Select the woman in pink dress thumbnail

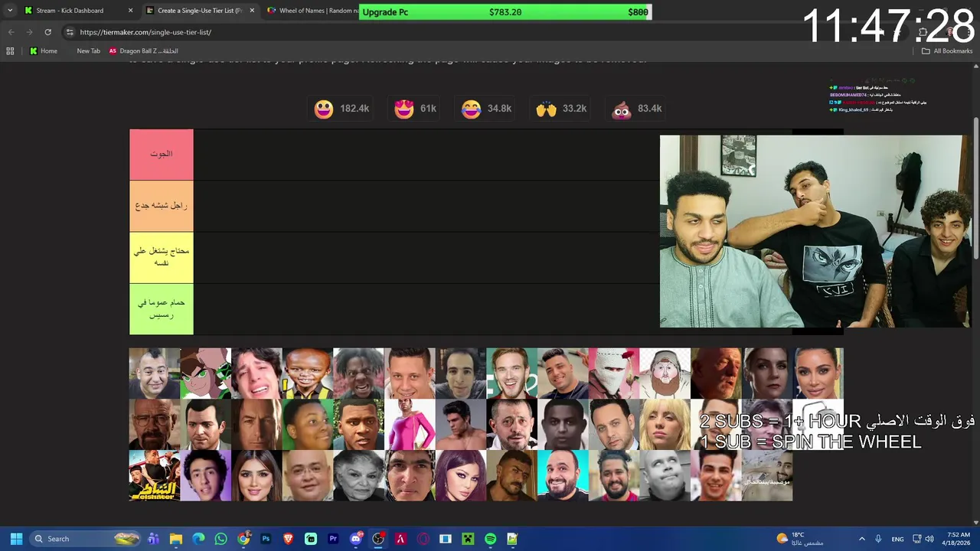(x=410, y=425)
